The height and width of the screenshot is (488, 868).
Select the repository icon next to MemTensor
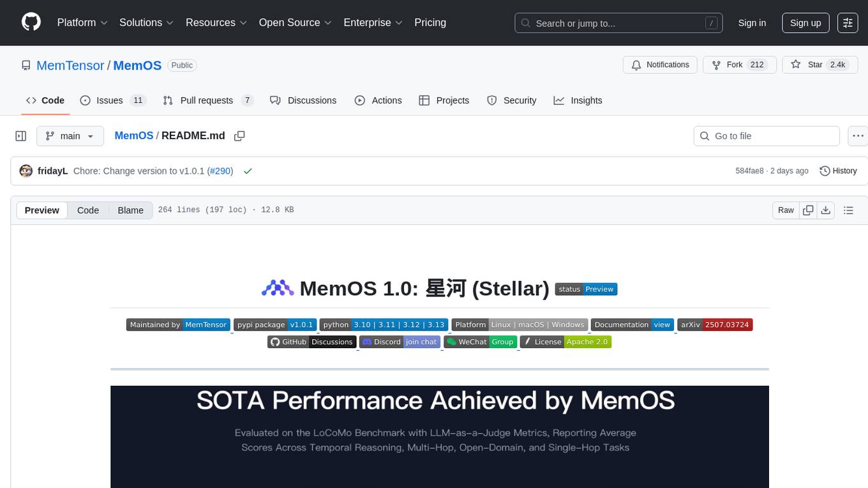tap(26, 65)
